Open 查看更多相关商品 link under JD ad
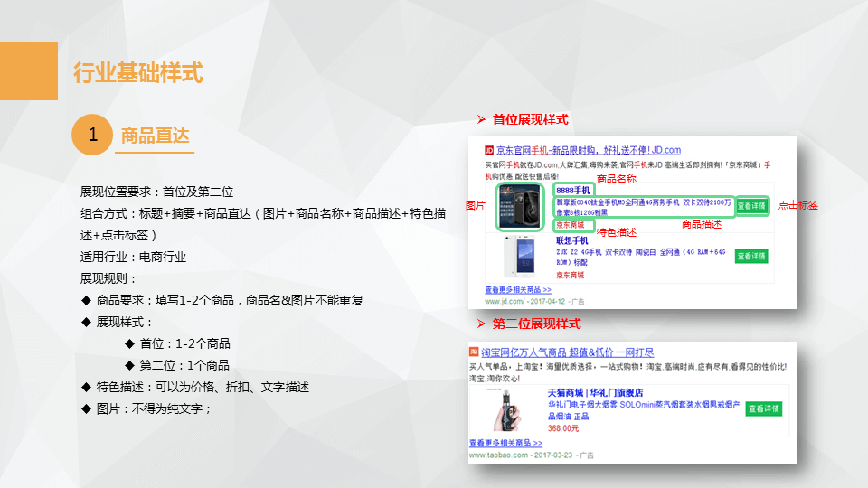868x488 pixels. point(517,289)
